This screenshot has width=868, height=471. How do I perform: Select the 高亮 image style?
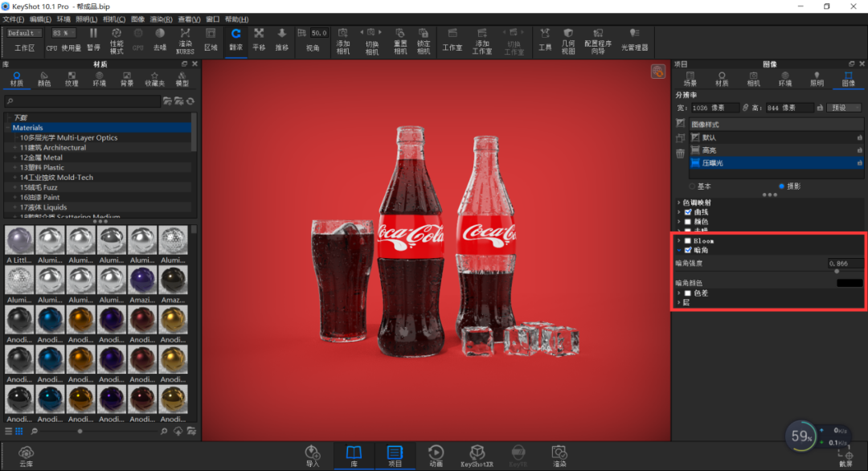pos(776,150)
